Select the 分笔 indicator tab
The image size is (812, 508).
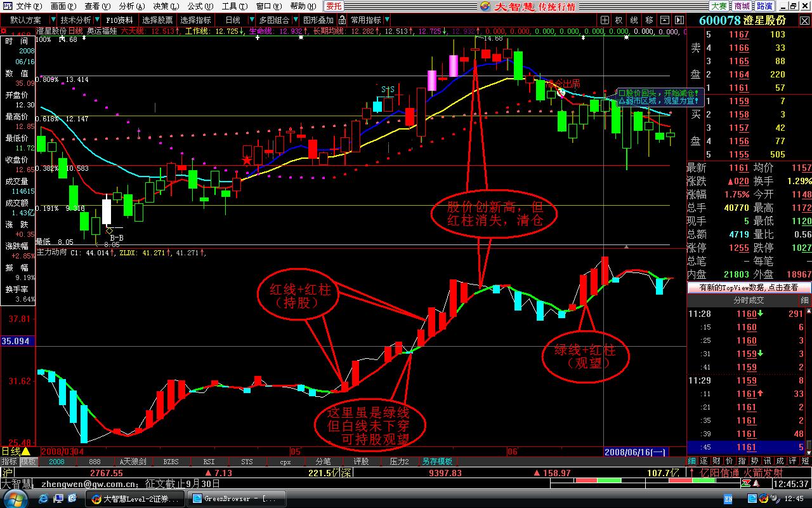click(x=323, y=462)
